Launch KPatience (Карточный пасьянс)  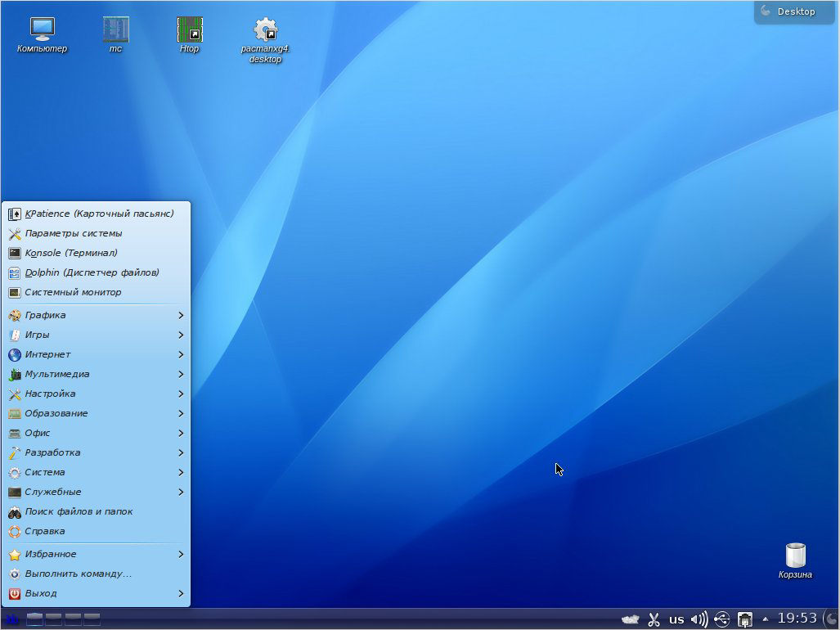coord(97,214)
